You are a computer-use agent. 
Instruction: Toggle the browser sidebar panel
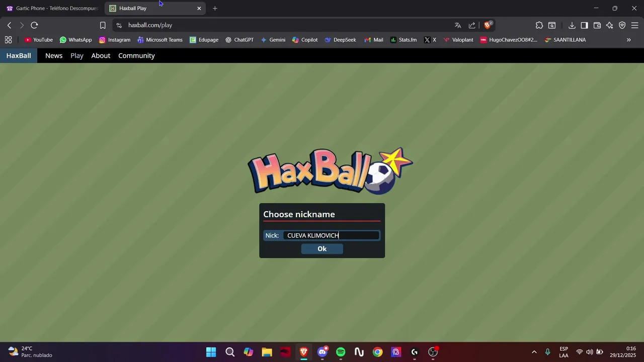[x=584, y=25]
